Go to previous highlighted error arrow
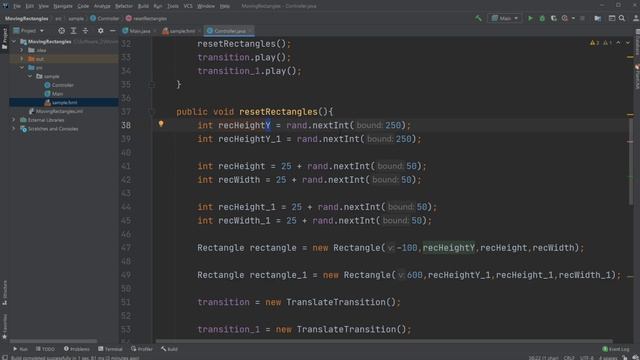Image resolution: width=640 pixels, height=360 pixels. (x=618, y=43)
